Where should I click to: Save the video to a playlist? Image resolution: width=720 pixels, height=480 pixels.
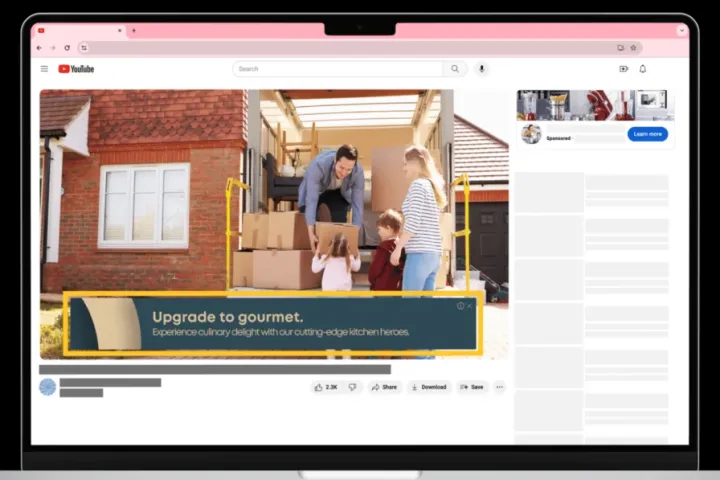pyautogui.click(x=472, y=387)
